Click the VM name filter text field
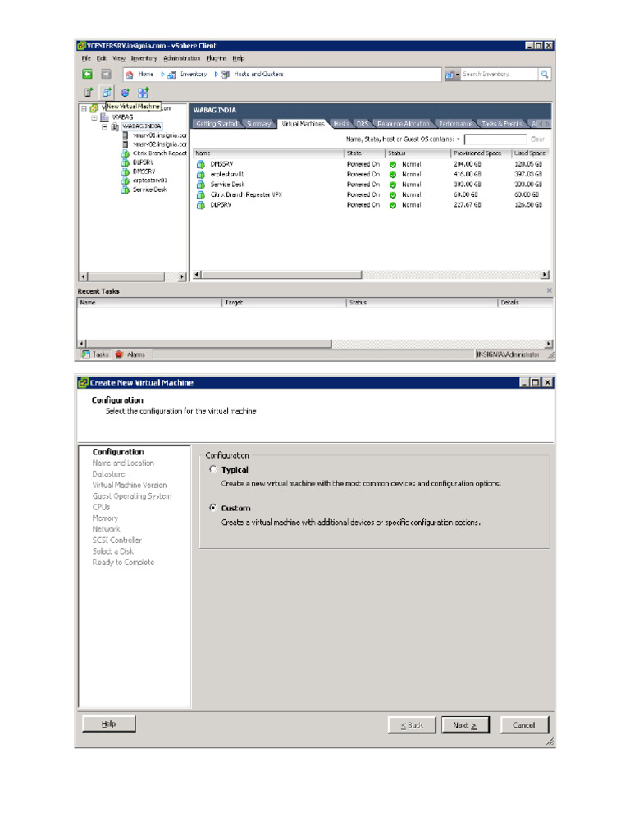Image resolution: width=630 pixels, height=840 pixels. coord(495,139)
